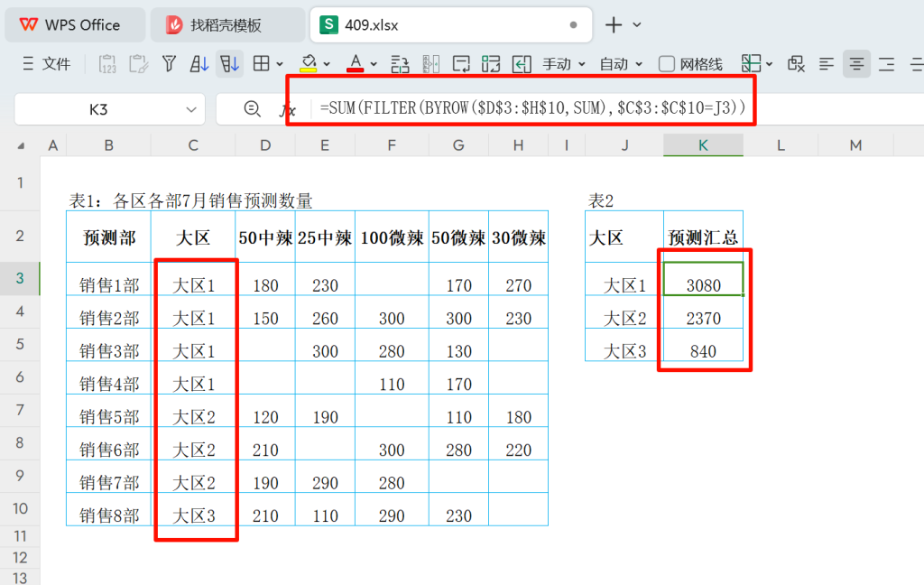This screenshot has width=924, height=585.
Task: Click the table 1 title text cell
Action: tap(190, 200)
